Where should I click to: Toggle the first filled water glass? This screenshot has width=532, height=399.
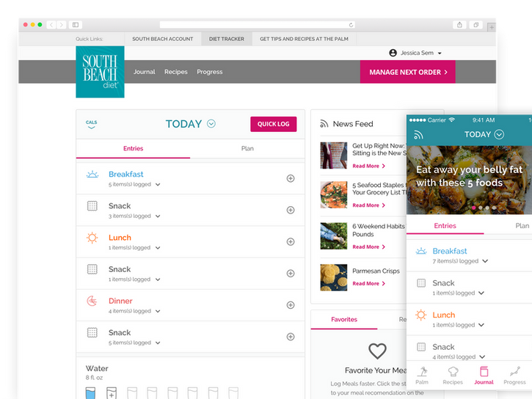click(x=90, y=393)
